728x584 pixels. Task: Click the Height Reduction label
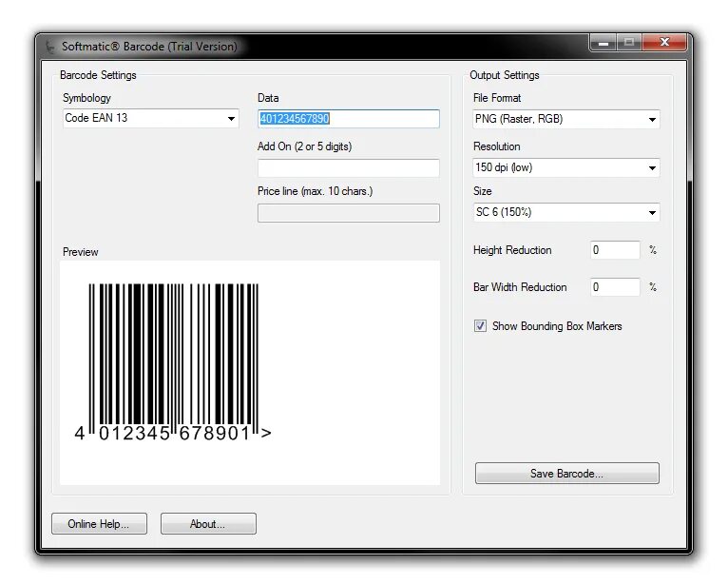coord(512,250)
